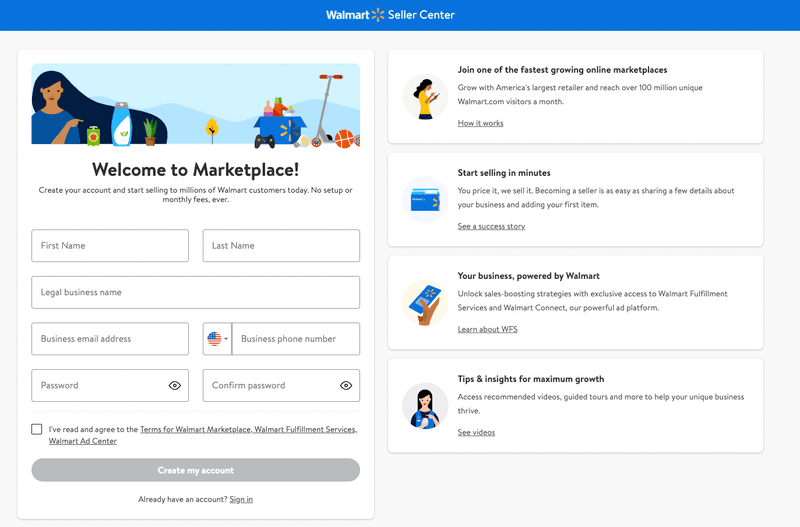Image resolution: width=800 pixels, height=527 pixels.
Task: Open the US flag country code dropdown
Action: [x=217, y=339]
